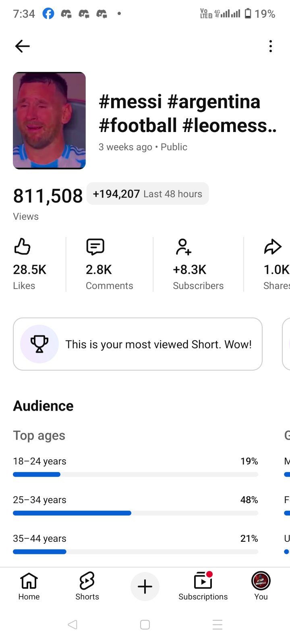Tap the back arrow icon
The height and width of the screenshot is (644, 290).
coord(23,46)
